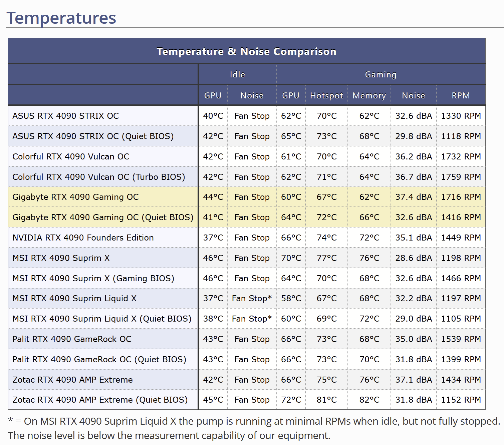
Task: Click the Zotac RTX 4090 AMP Extreme (Quiet BIOS) label
Action: point(100,400)
